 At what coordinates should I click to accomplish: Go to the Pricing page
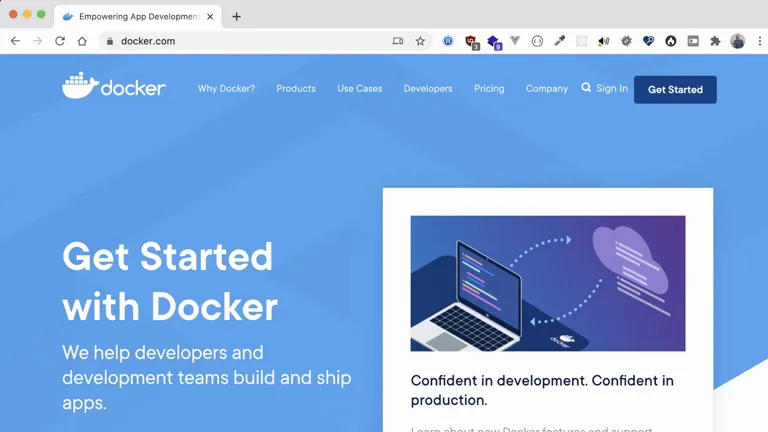coord(489,89)
